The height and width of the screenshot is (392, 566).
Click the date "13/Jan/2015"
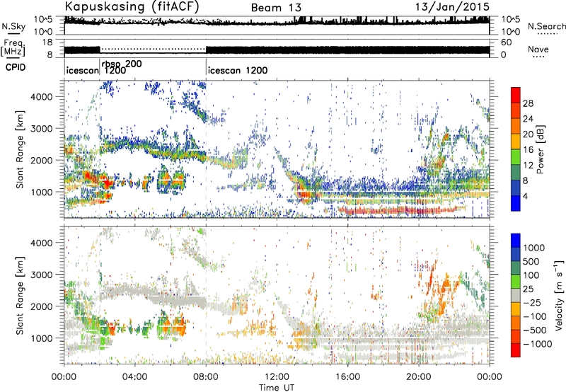pos(453,7)
